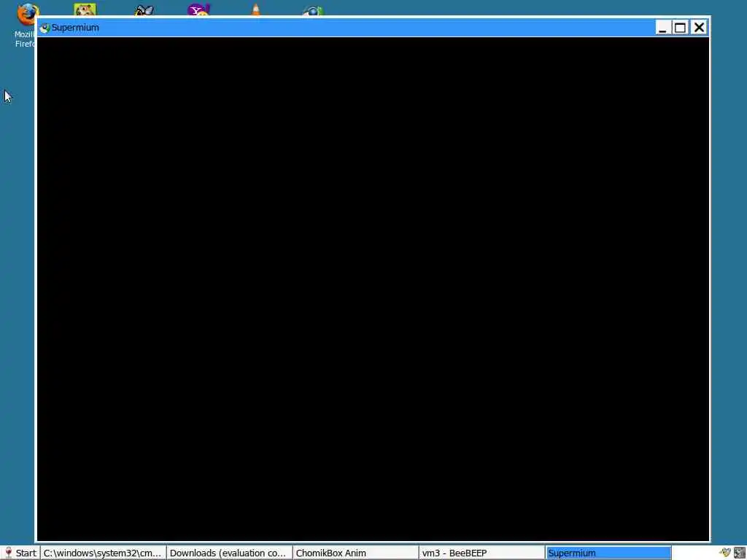Close the Supermium window

[x=699, y=28]
